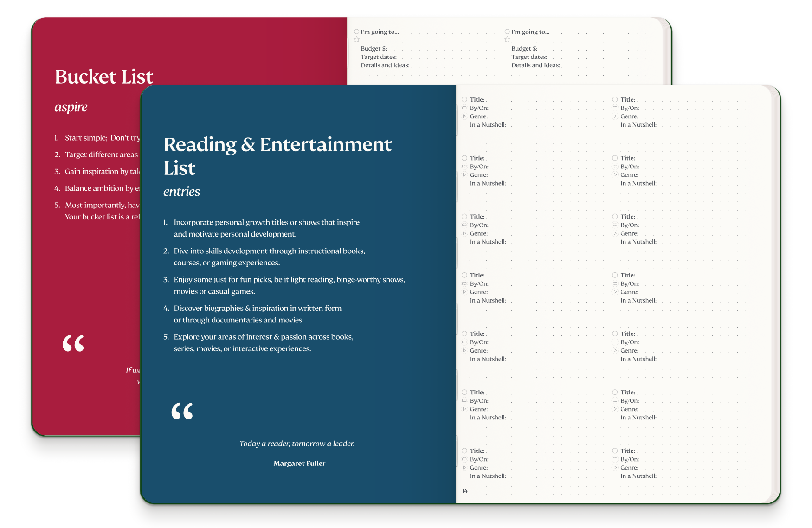Click the star icon under right 'I'm going to...'
812x528 pixels.
pyautogui.click(x=507, y=39)
